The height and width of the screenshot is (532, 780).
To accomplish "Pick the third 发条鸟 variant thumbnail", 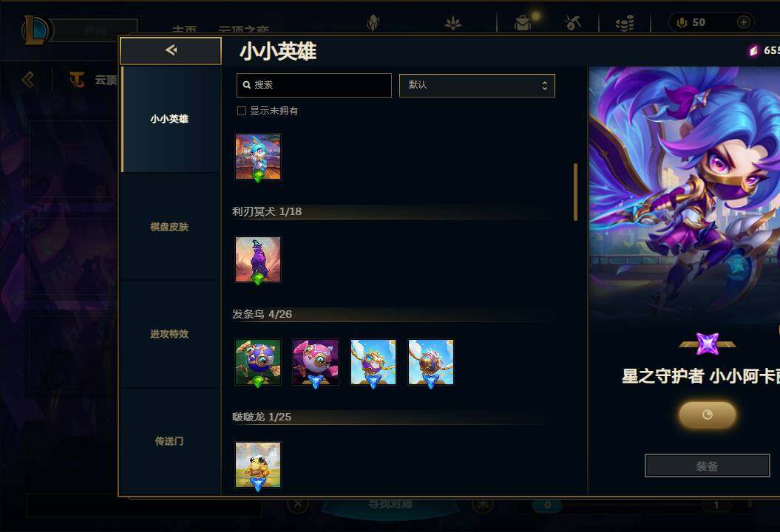I will pyautogui.click(x=373, y=363).
